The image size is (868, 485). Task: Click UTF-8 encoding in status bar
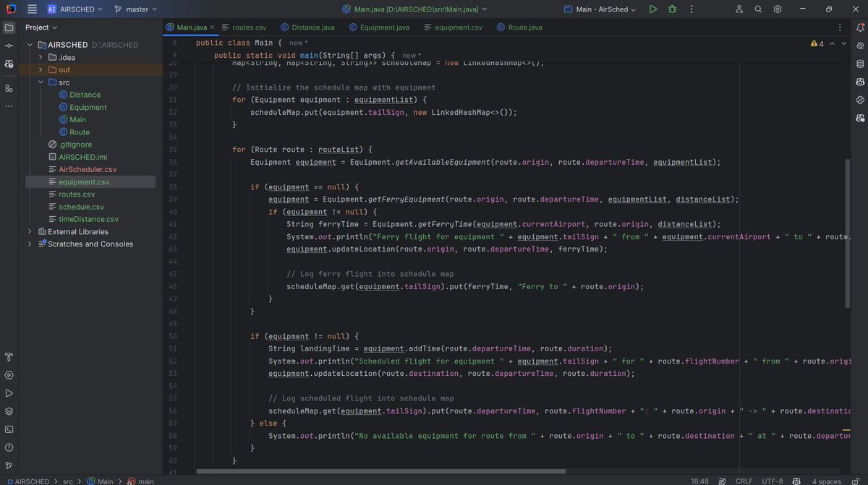tap(773, 481)
